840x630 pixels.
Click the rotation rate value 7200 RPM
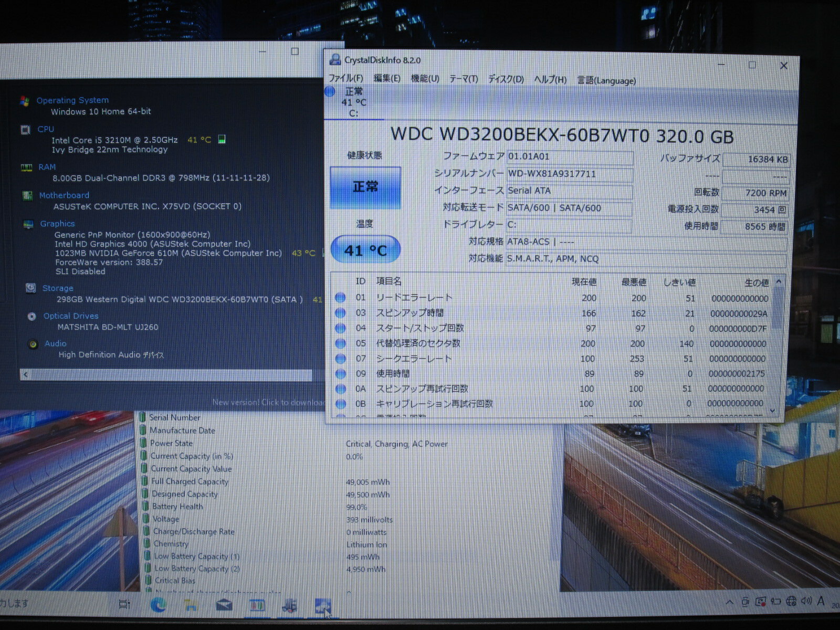click(755, 193)
